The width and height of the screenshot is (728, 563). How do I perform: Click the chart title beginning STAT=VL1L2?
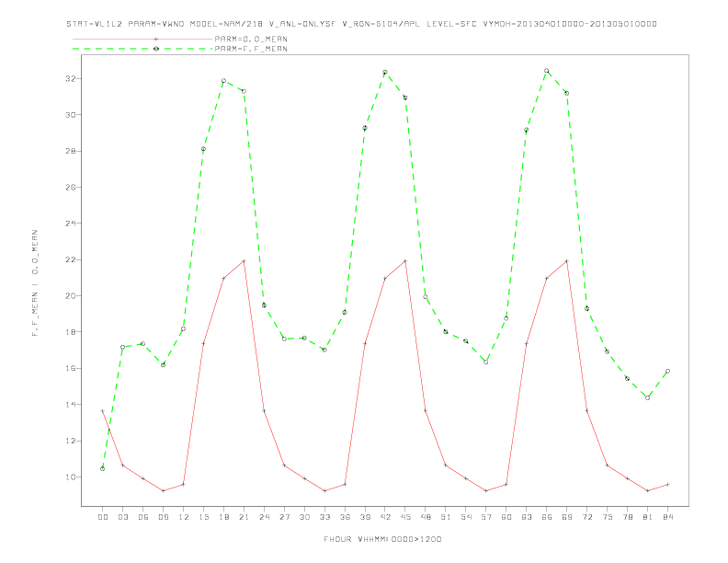tap(361, 24)
